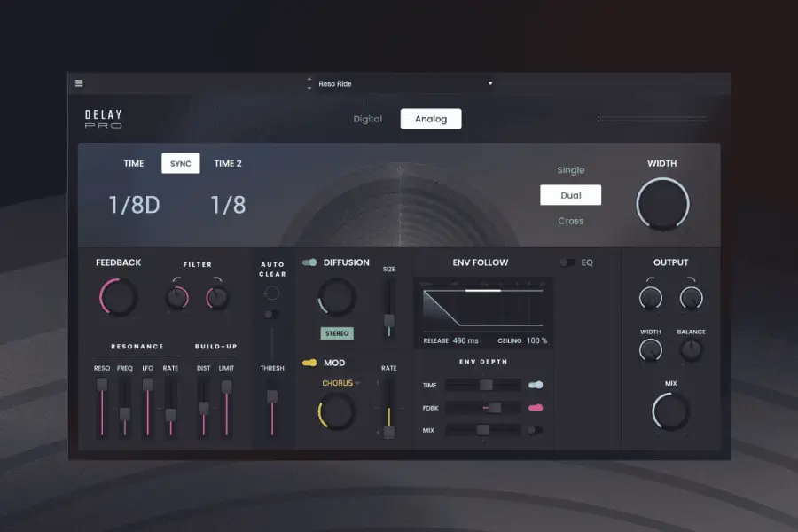Viewport: 798px width, 532px height.
Task: Select the Analog mode tab
Action: pos(431,119)
